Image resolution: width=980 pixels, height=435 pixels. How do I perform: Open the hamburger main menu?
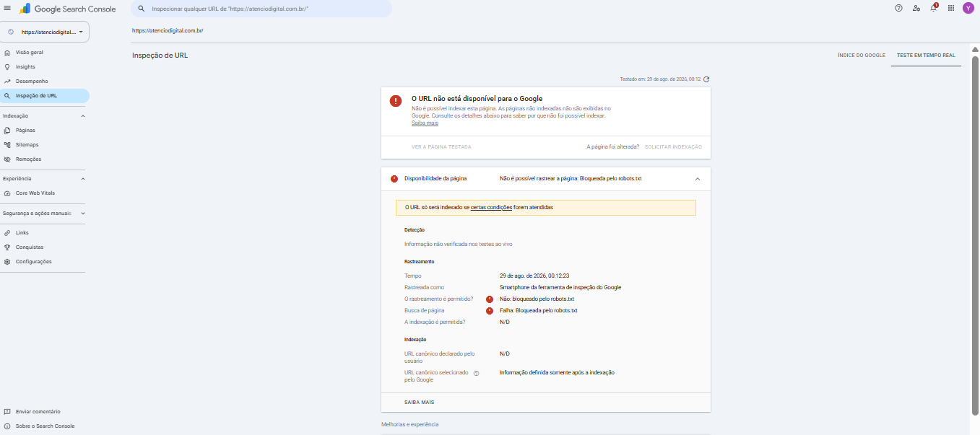tap(7, 8)
